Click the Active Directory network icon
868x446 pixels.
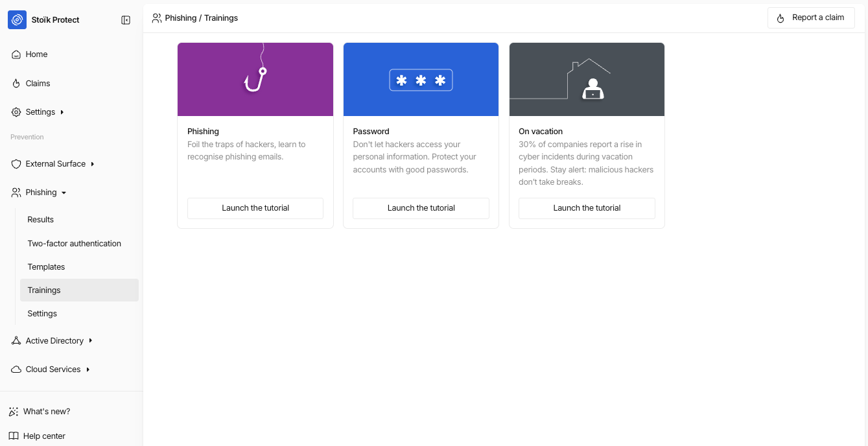click(x=16, y=341)
